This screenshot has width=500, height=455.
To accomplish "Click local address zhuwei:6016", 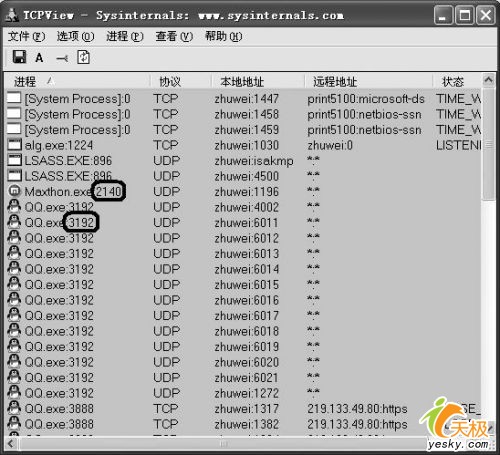I will point(247,300).
